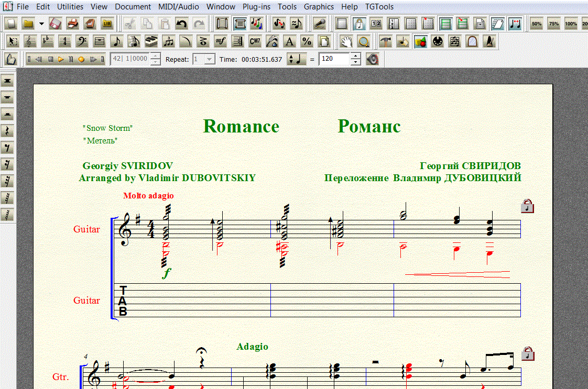Open the Utilities menu
Viewport: 588px width, 389px height.
pos(70,7)
